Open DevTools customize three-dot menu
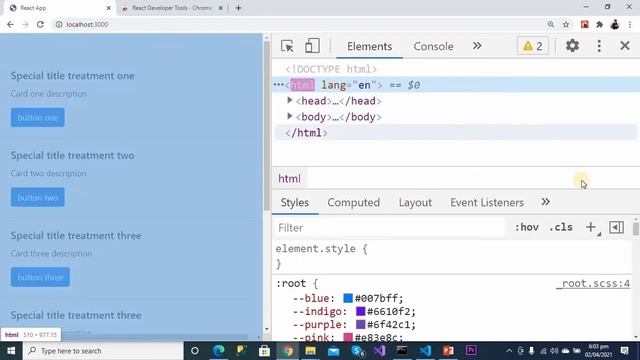Viewport: 640px width, 360px height. click(x=599, y=46)
